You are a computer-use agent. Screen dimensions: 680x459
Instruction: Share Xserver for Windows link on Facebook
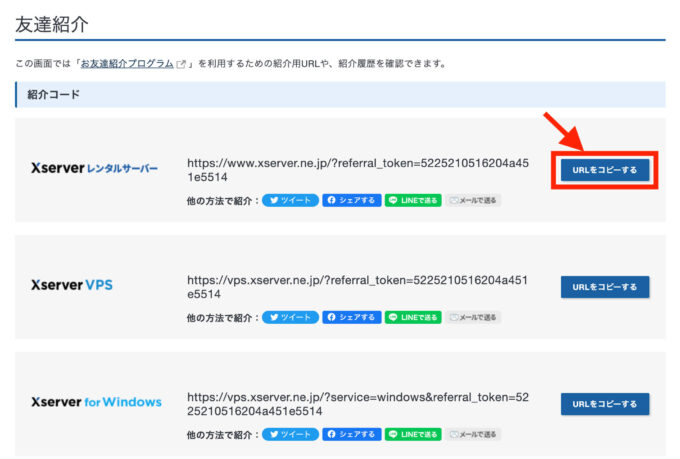coord(351,434)
